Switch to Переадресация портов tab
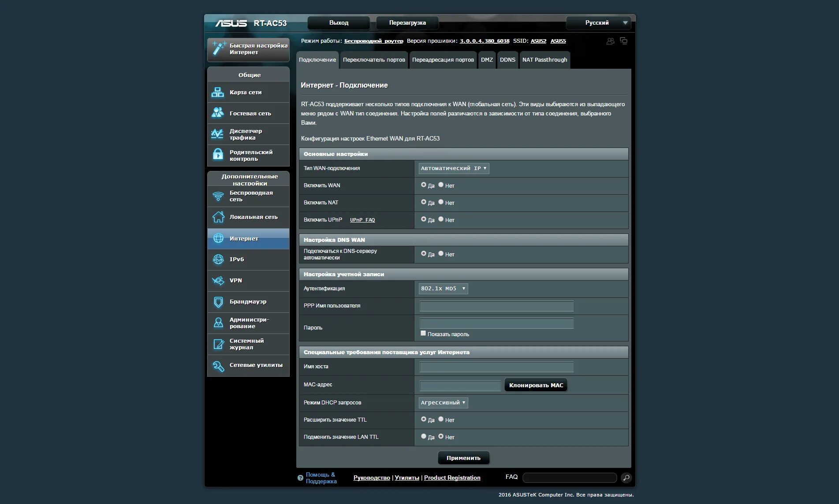Viewport: 839px width, 504px height. (x=443, y=60)
